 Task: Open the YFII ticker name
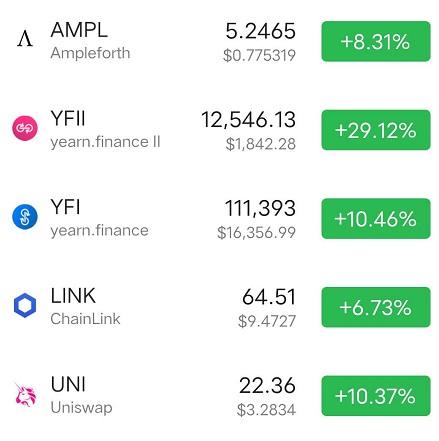pyautogui.click(x=68, y=118)
